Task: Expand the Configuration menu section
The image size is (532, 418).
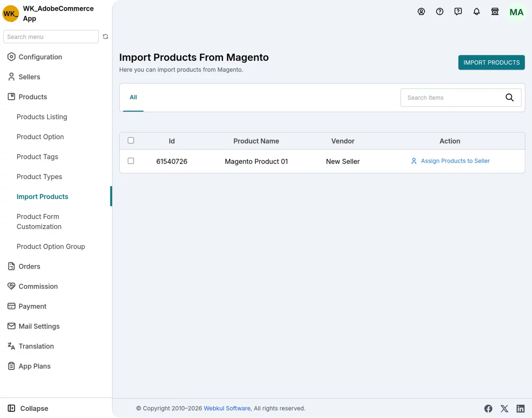Action: click(40, 57)
